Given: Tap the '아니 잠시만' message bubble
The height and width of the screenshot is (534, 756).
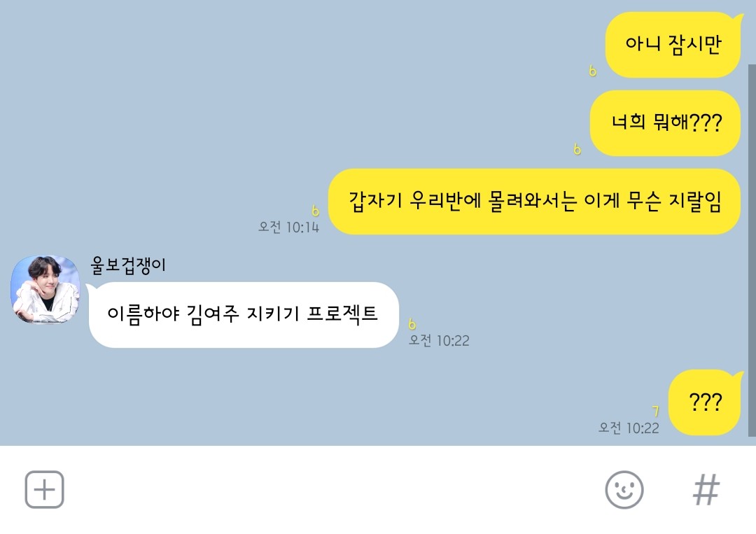Looking at the screenshot, I should [673, 45].
